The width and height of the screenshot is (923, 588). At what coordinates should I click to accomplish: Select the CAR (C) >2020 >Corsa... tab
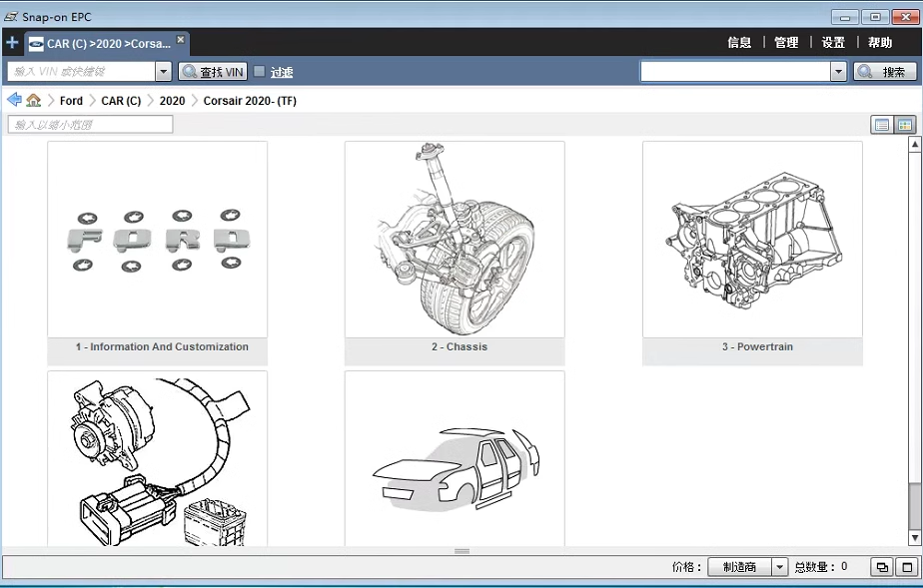click(107, 44)
